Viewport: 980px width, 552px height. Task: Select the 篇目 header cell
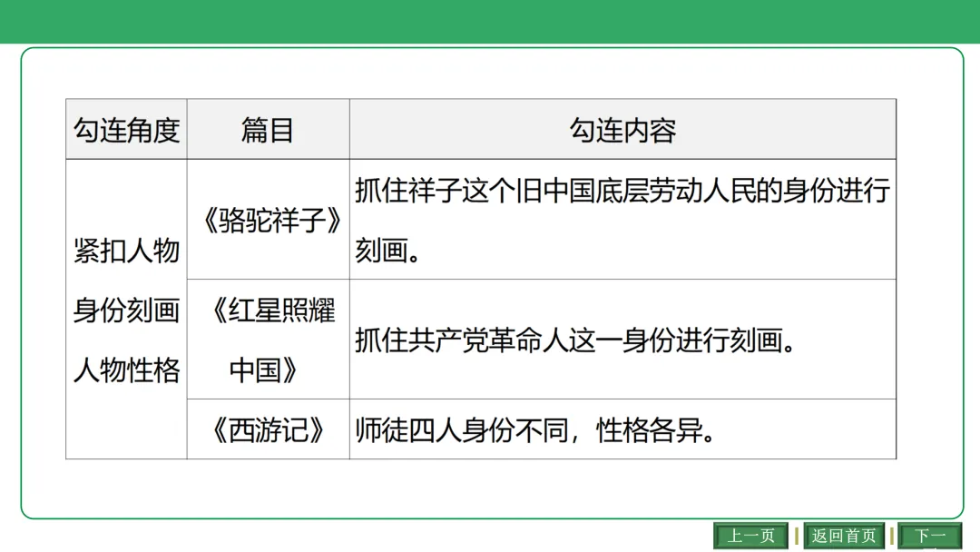tap(268, 130)
